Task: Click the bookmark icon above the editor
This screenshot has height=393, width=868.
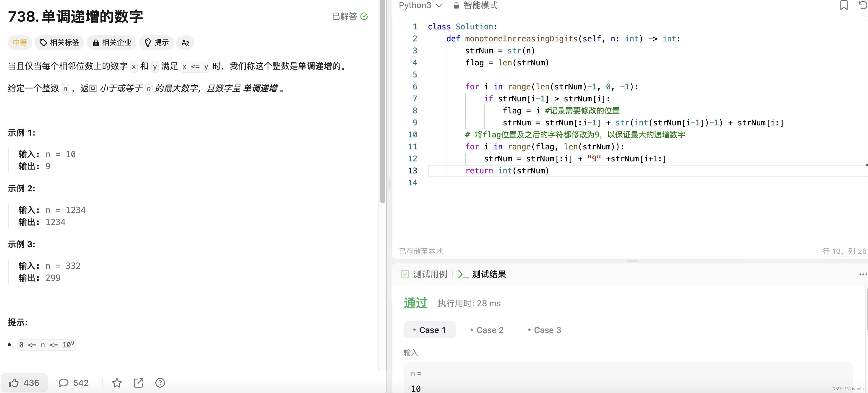Action: pos(844,5)
